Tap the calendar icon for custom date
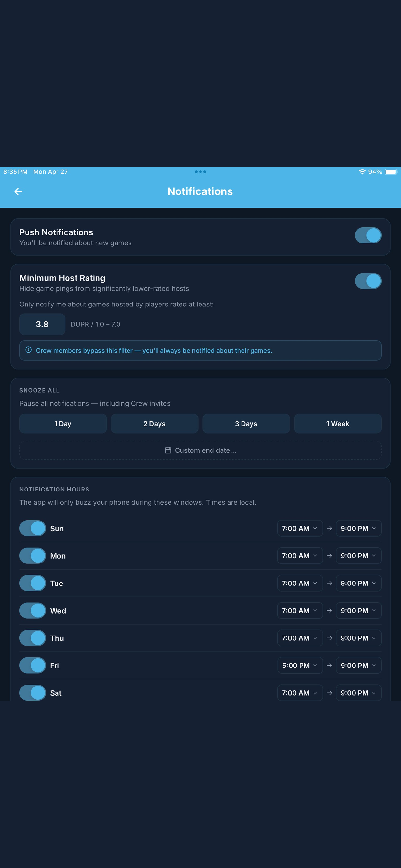The height and width of the screenshot is (868, 401). tap(168, 450)
